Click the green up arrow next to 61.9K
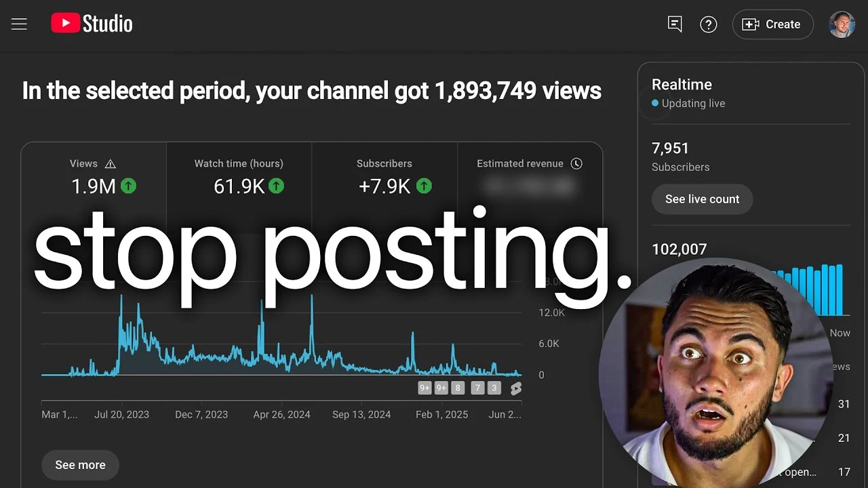Image resolution: width=868 pixels, height=488 pixels. [276, 186]
